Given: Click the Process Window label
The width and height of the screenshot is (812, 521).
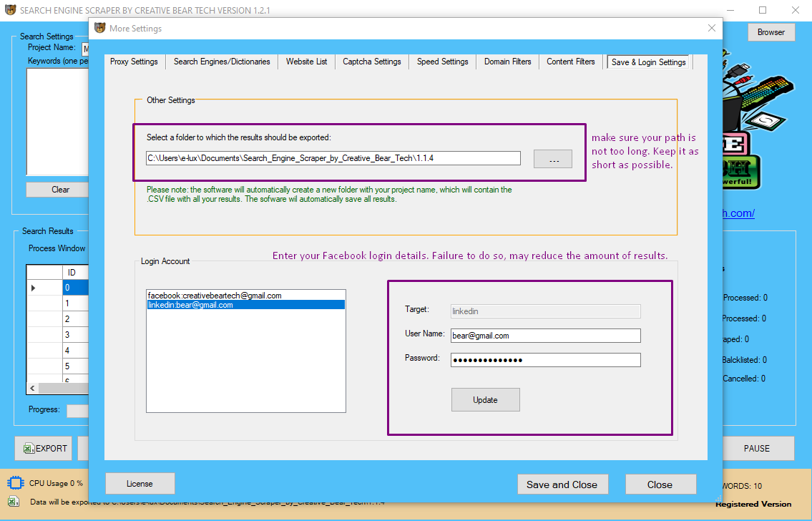Looking at the screenshot, I should click(57, 248).
